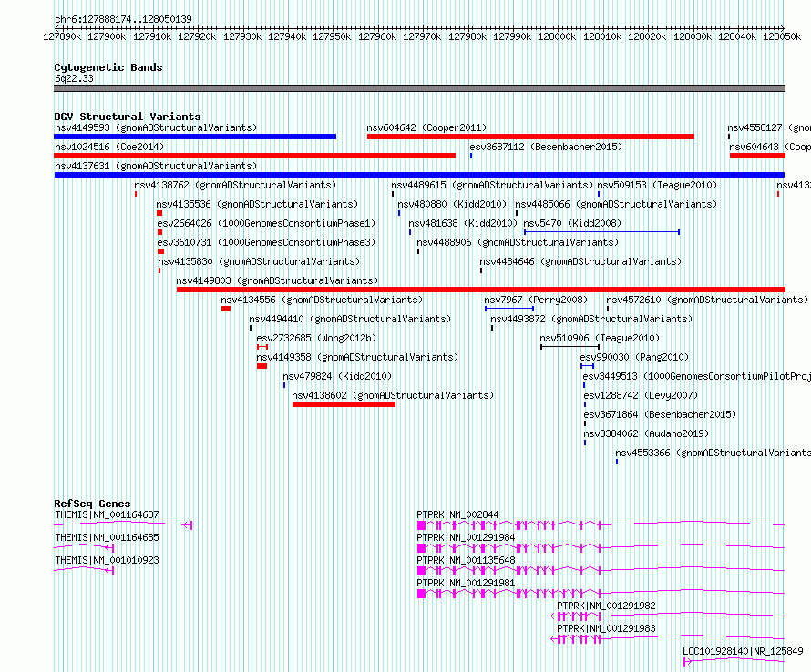This screenshot has width=811, height=672.
Task: Select nsv4558127 variant label
Action: point(768,127)
